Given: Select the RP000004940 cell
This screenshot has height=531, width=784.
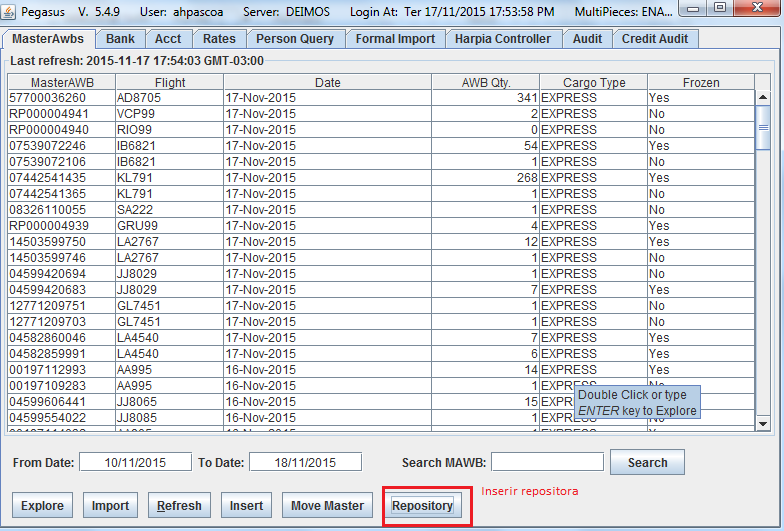Looking at the screenshot, I should pyautogui.click(x=62, y=130).
